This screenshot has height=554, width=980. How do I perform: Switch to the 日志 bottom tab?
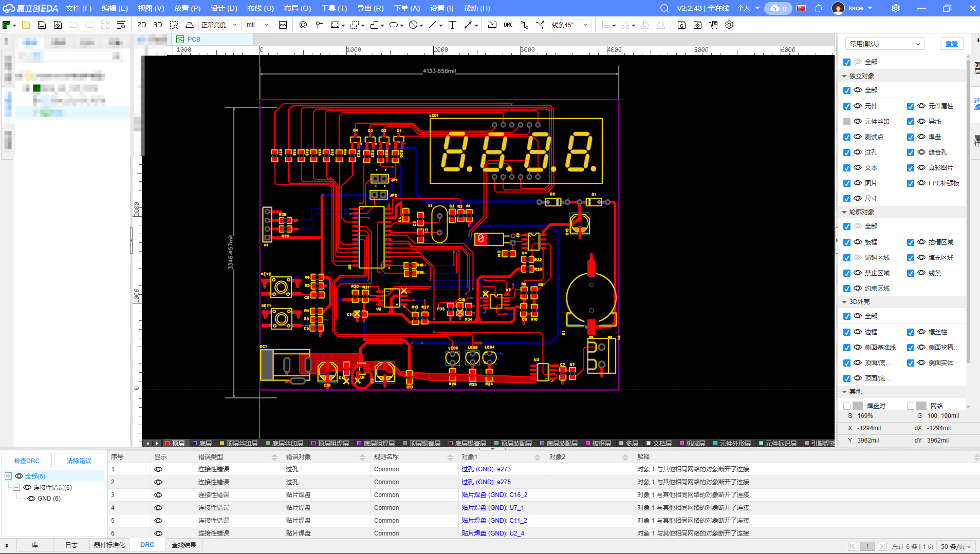[71, 545]
